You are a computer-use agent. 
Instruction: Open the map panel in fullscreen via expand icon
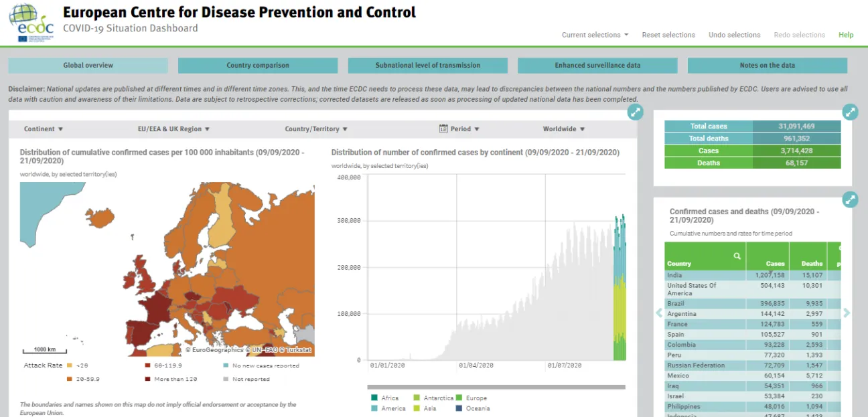tap(635, 112)
